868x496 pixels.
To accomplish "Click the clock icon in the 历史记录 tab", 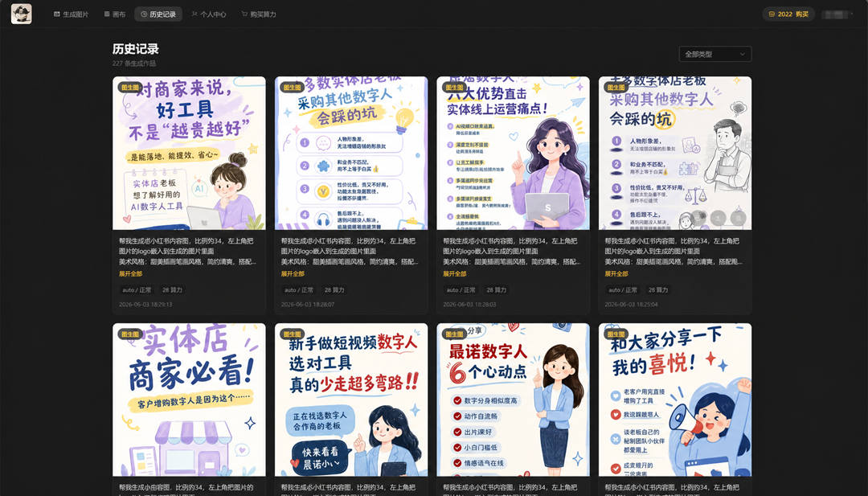I will pos(144,14).
